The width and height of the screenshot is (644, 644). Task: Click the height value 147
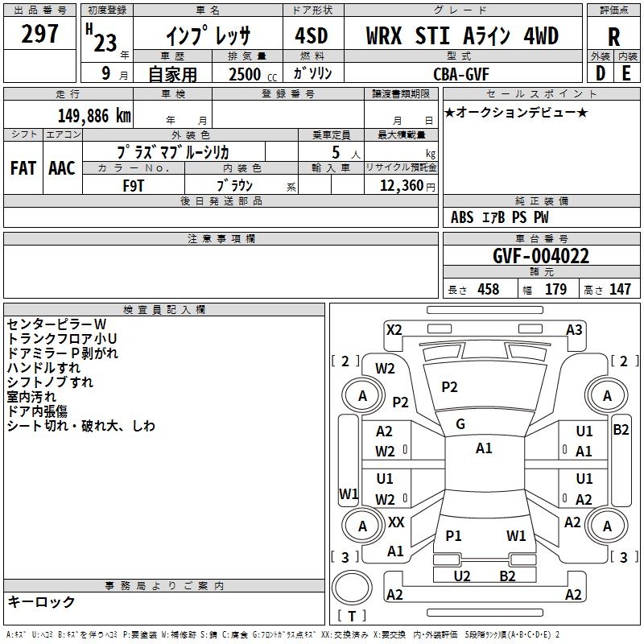(620, 290)
